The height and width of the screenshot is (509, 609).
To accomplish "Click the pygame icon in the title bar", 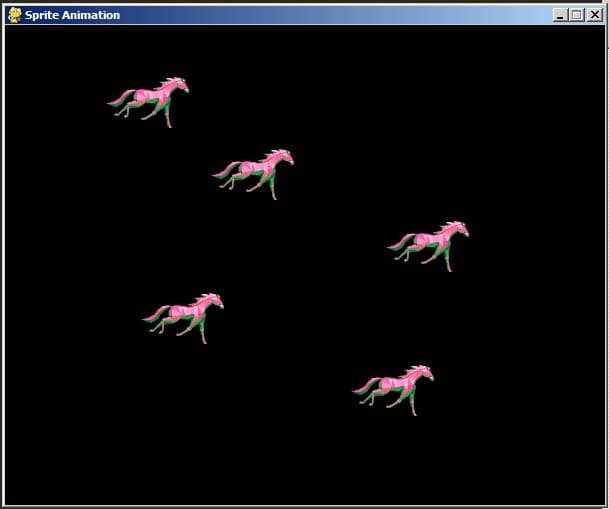I will click(15, 15).
